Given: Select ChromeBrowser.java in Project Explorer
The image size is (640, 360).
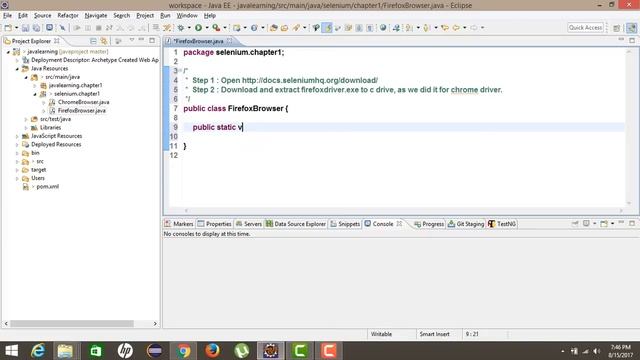Looking at the screenshot, I should pos(83,102).
